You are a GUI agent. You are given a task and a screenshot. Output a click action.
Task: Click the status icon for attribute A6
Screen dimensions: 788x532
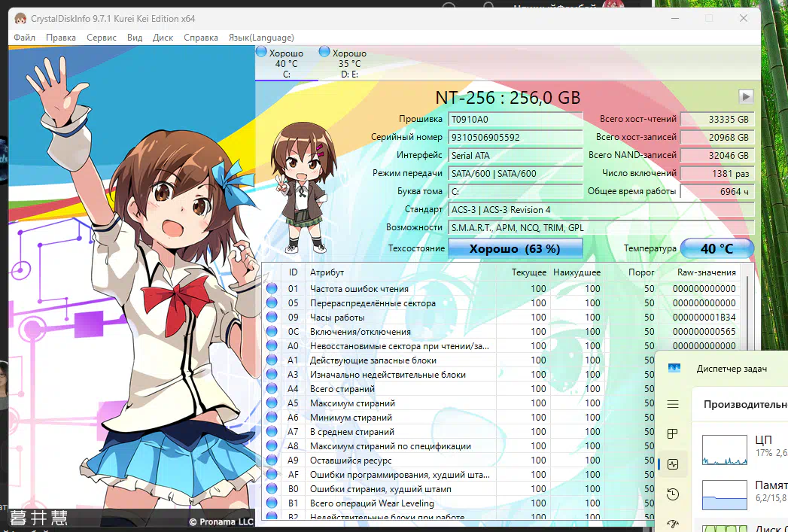click(272, 417)
